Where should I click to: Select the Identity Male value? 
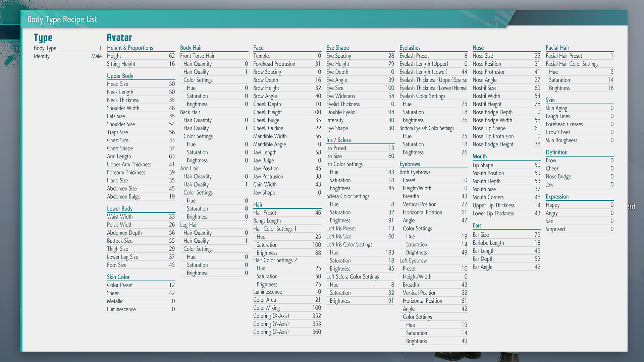click(96, 56)
